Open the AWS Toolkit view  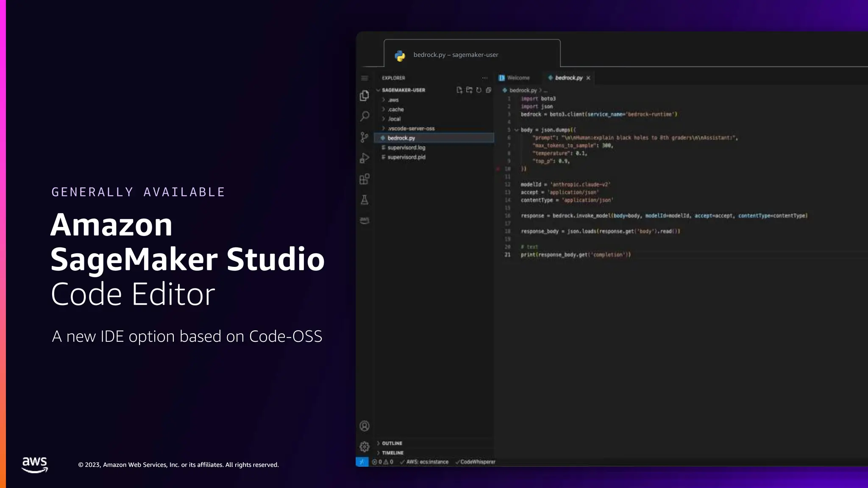364,220
